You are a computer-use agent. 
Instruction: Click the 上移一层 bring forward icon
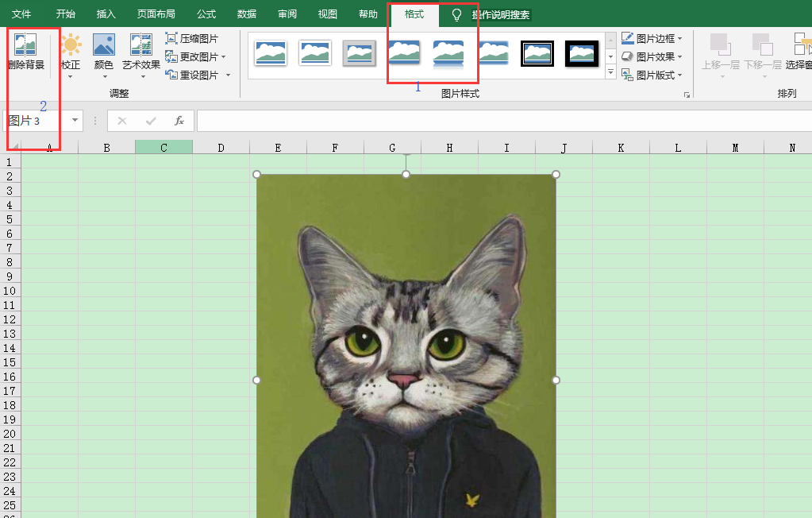(721, 44)
